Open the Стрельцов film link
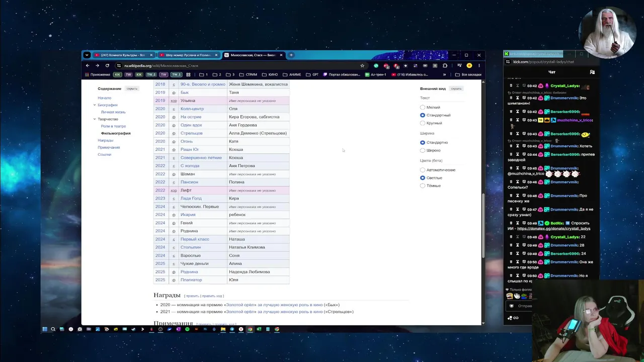The height and width of the screenshot is (362, 644). [191, 133]
